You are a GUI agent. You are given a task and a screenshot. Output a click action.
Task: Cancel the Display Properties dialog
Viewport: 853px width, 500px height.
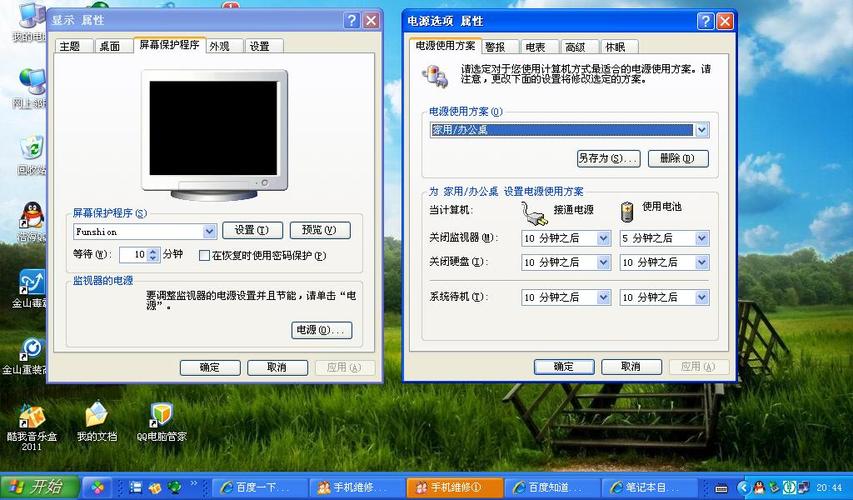pos(277,368)
